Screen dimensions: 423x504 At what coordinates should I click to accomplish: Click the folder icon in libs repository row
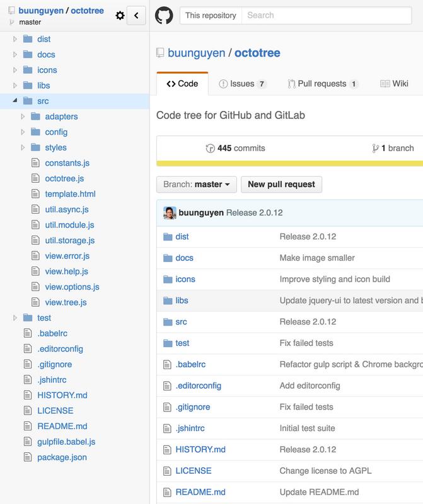click(x=168, y=301)
